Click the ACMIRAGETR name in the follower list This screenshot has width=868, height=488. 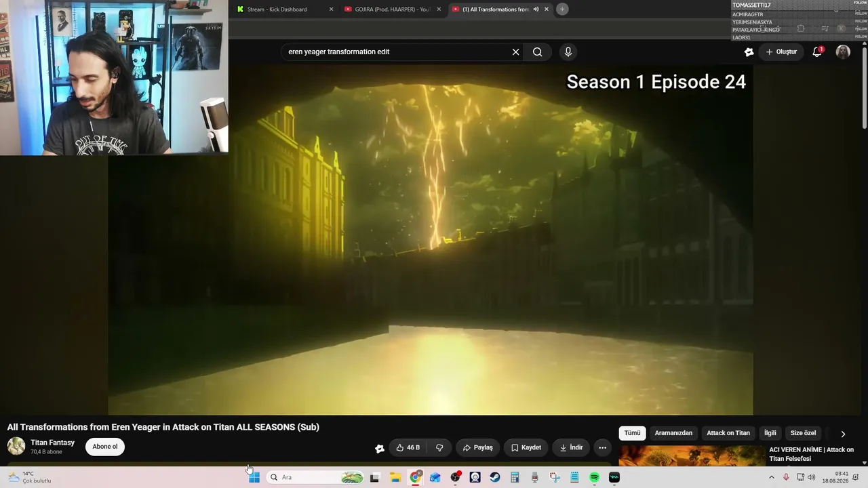pos(748,14)
